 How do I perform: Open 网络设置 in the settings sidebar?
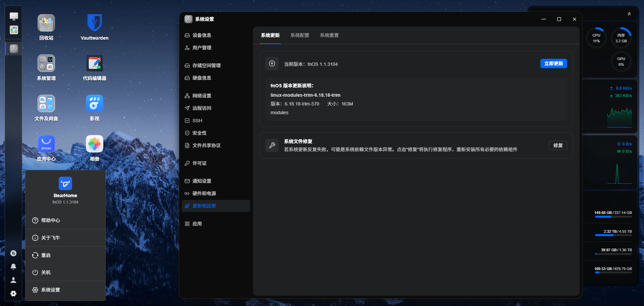point(216,96)
